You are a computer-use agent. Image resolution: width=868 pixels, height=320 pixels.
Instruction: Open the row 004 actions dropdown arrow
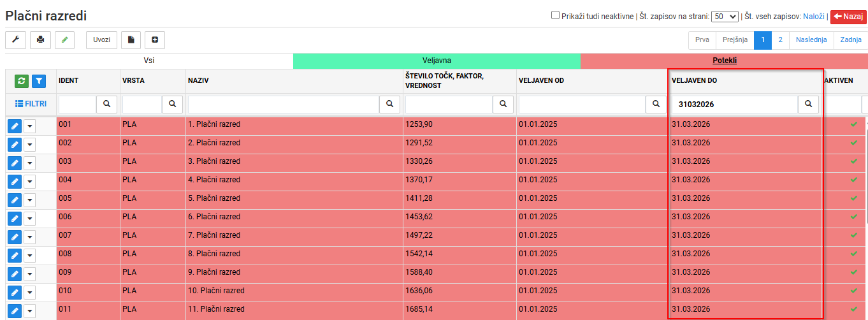(x=31, y=181)
